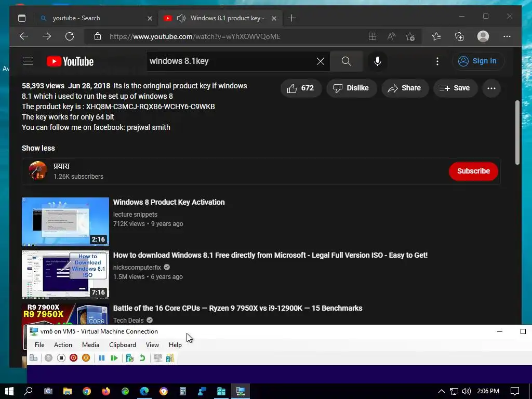Image resolution: width=532 pixels, height=399 pixels.
Task: Go to YouTube home via logo
Action: click(70, 61)
